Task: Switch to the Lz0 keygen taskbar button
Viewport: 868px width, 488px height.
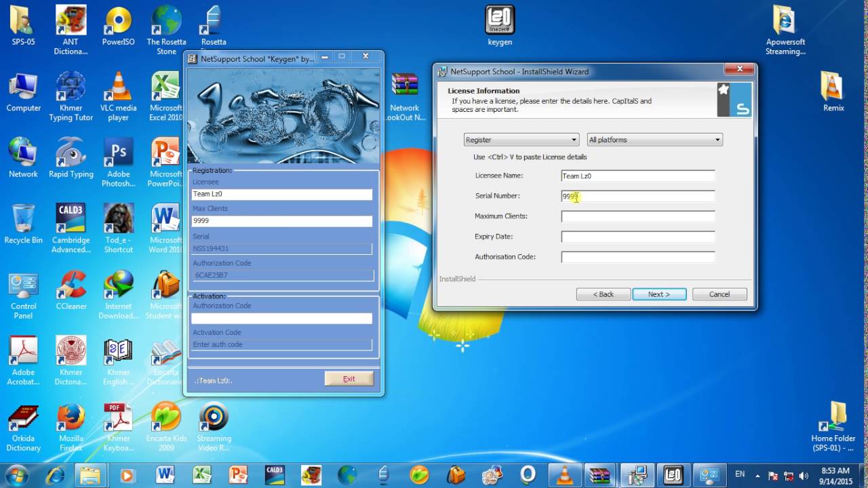Action: tap(673, 474)
